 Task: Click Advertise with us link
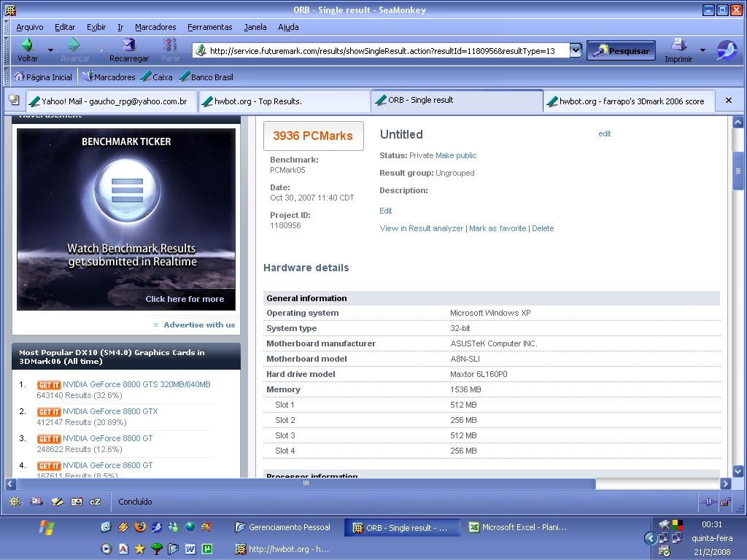pos(199,324)
